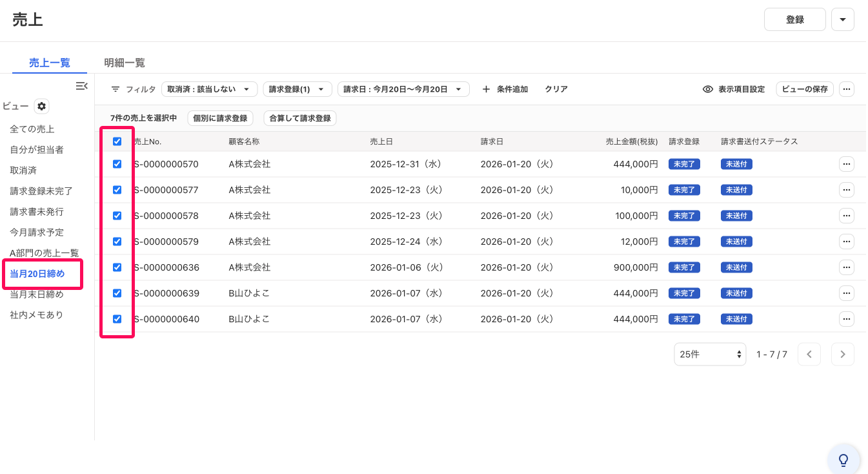Click date 2025-12-31（水）
The width and height of the screenshot is (868, 474).
click(406, 164)
